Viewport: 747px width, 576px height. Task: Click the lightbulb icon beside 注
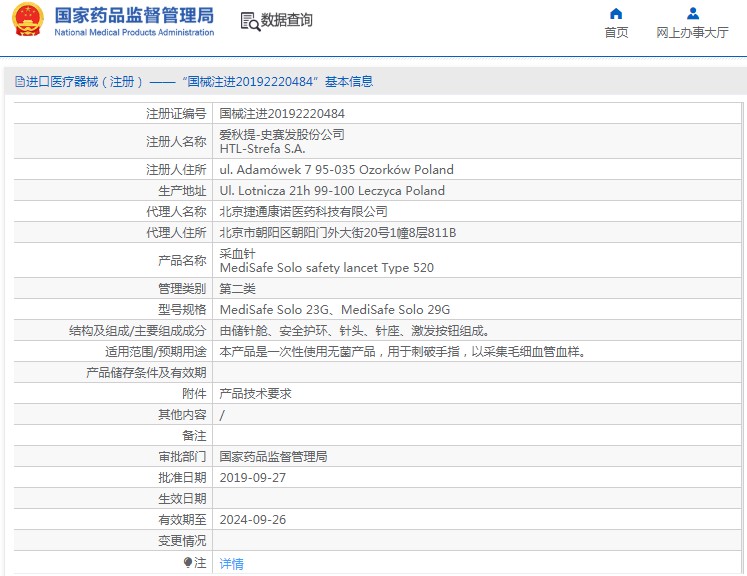(188, 563)
